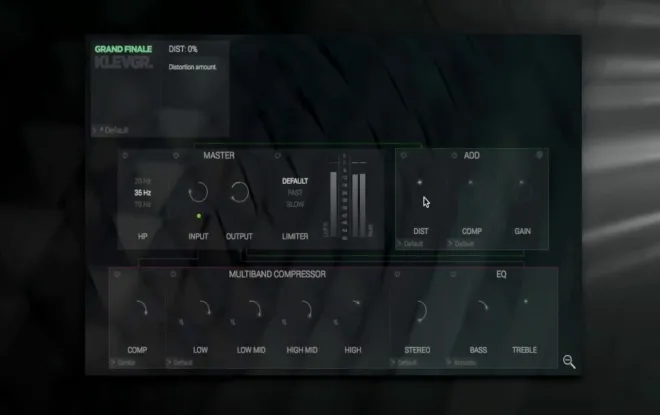Open the Default preset menu under LOW band
The height and width of the screenshot is (415, 660).
[x=180, y=362]
